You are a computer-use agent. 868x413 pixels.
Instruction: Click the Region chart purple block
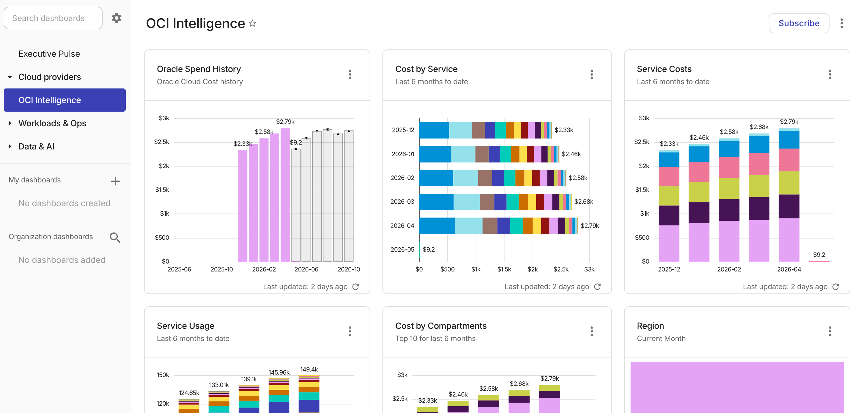pyautogui.click(x=737, y=387)
